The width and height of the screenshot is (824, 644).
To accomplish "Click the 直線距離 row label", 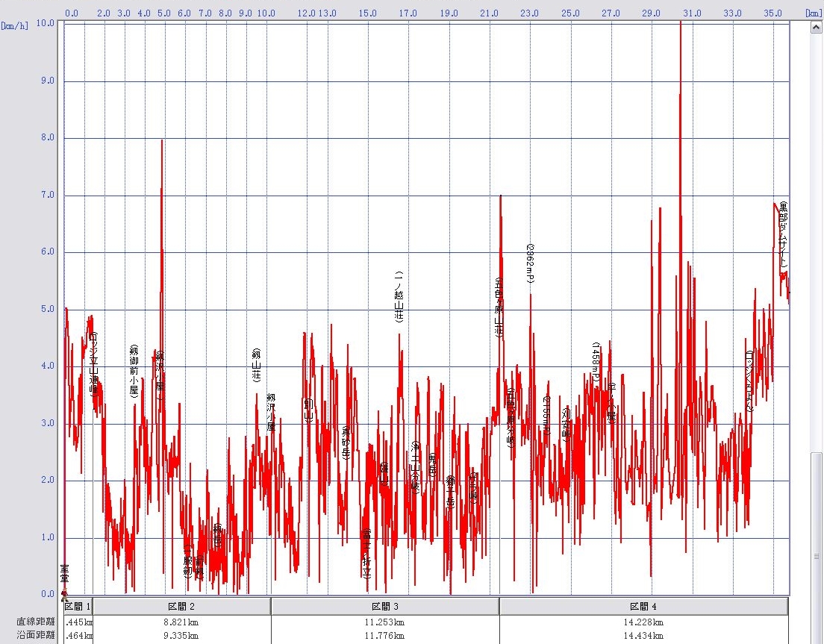I will [35, 622].
